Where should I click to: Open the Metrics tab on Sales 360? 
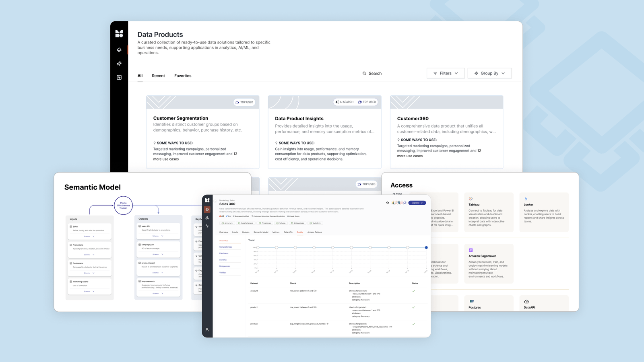(276, 232)
